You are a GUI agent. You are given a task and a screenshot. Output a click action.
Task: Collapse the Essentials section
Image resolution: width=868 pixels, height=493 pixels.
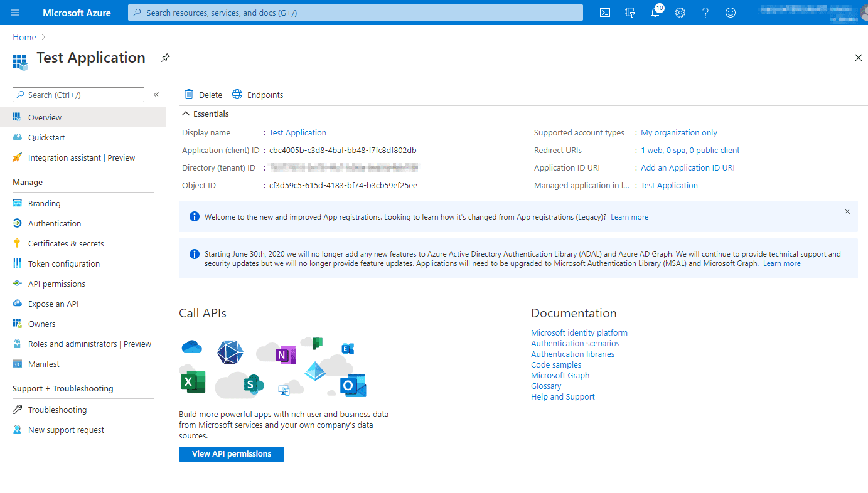pos(186,114)
